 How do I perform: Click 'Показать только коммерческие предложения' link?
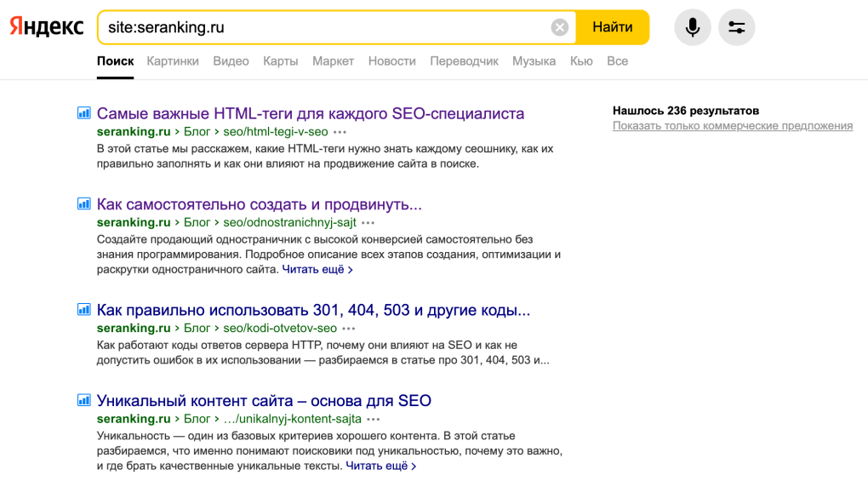(732, 126)
